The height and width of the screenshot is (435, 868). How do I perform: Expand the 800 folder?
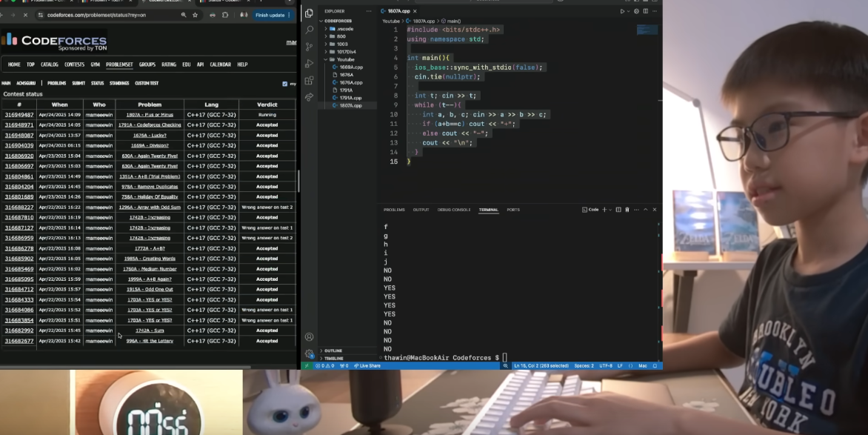341,36
